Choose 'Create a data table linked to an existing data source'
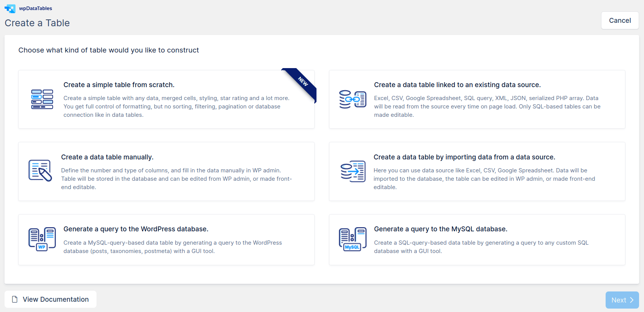 pos(457,85)
